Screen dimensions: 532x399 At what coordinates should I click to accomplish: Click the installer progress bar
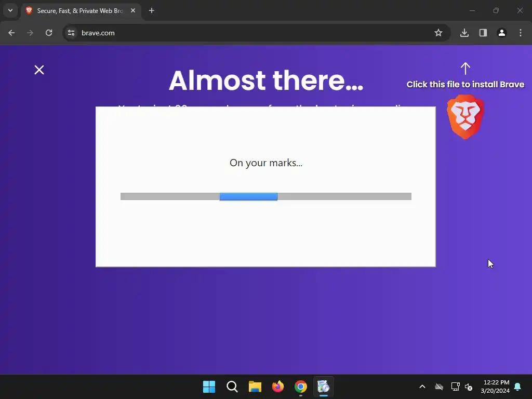pos(266,196)
